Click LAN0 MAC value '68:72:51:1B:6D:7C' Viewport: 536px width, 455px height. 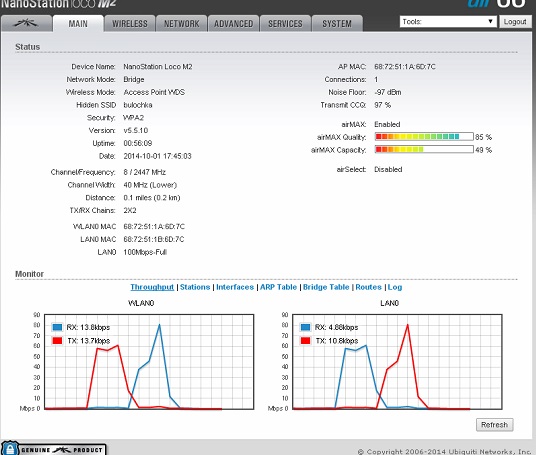pos(154,239)
